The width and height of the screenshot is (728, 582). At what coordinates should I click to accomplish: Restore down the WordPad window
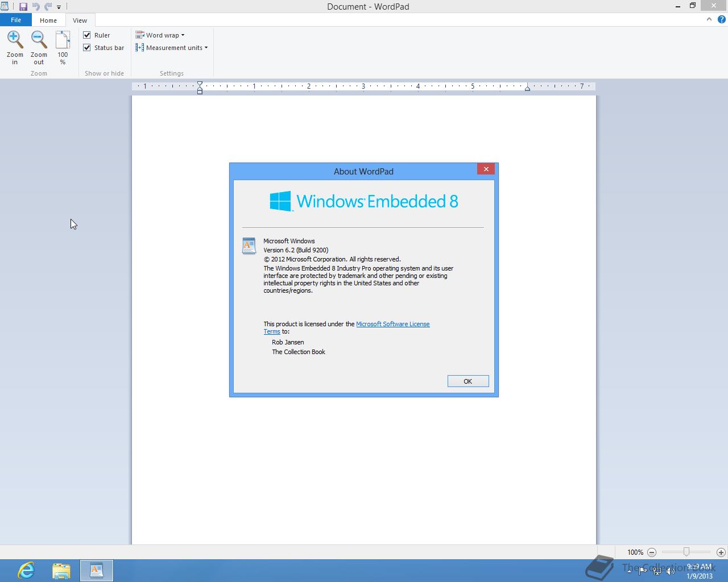coord(693,6)
